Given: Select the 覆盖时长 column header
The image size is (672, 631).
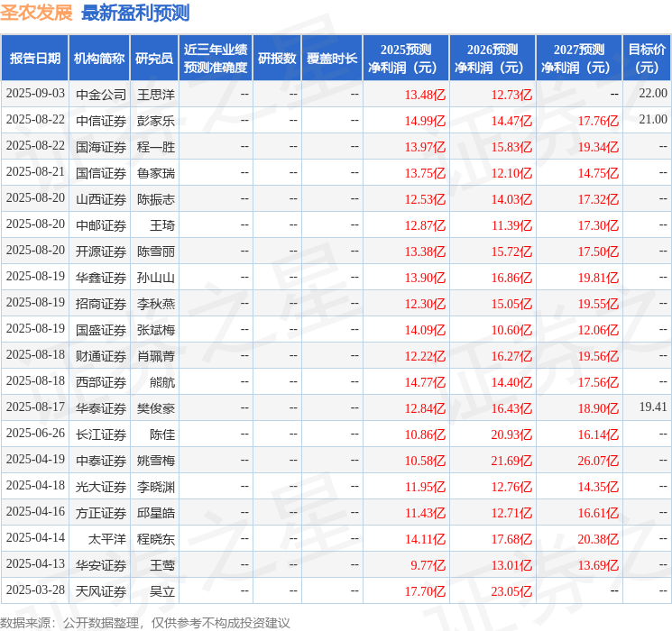Looking at the screenshot, I should point(332,58).
